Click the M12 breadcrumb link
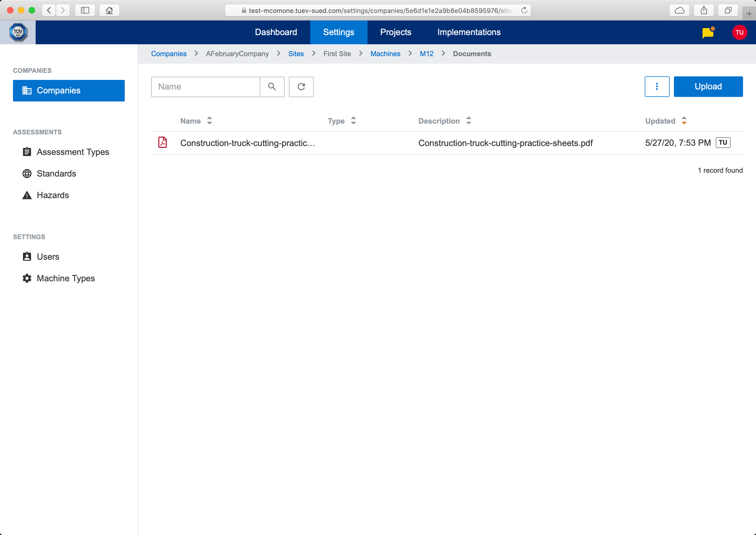Screen dimensions: 756x535 pyautogui.click(x=426, y=54)
